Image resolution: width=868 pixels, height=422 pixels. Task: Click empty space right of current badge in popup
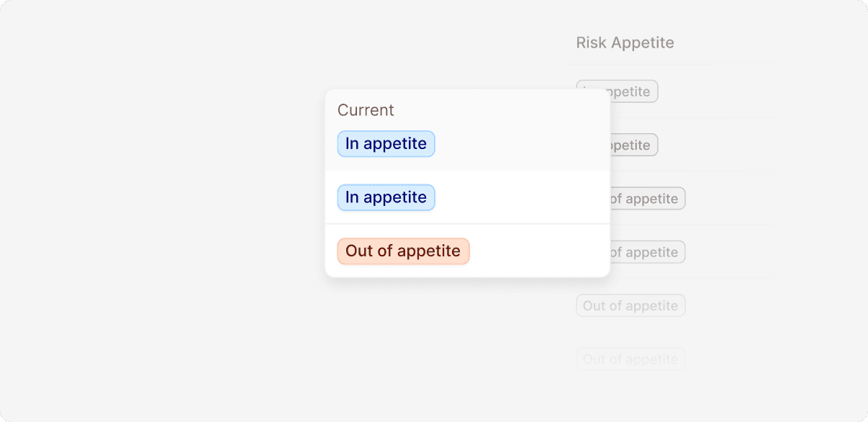(518, 143)
